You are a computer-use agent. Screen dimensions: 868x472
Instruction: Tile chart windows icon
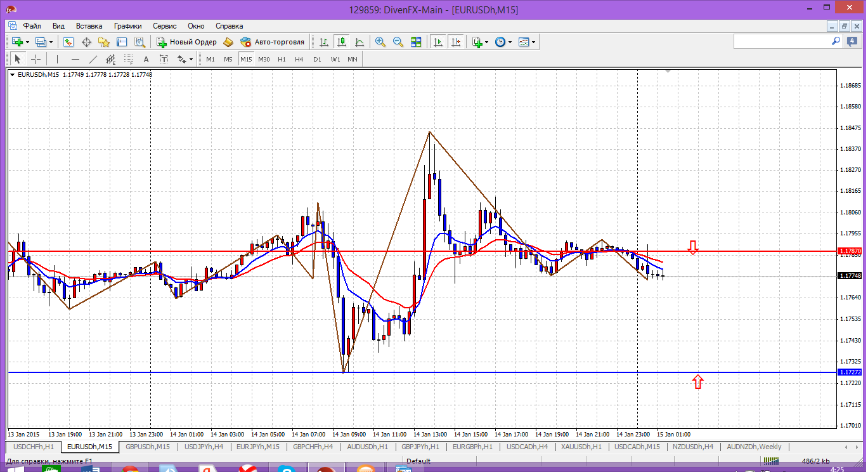pos(416,42)
